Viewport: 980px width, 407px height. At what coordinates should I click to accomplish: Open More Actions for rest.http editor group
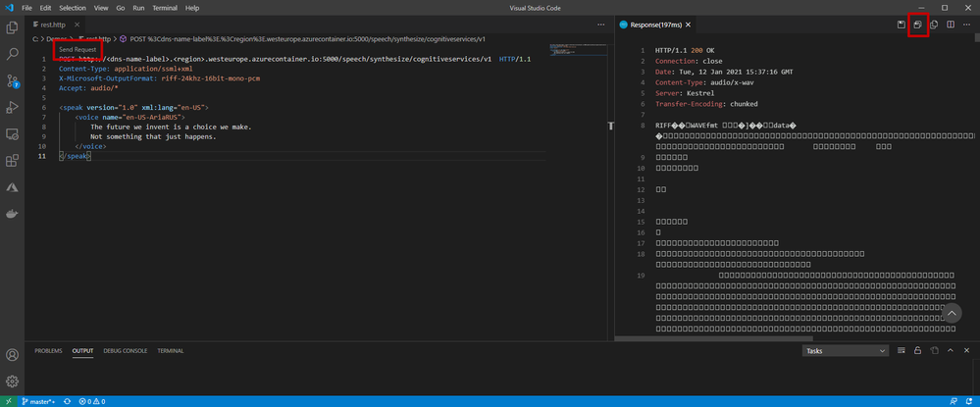click(600, 25)
